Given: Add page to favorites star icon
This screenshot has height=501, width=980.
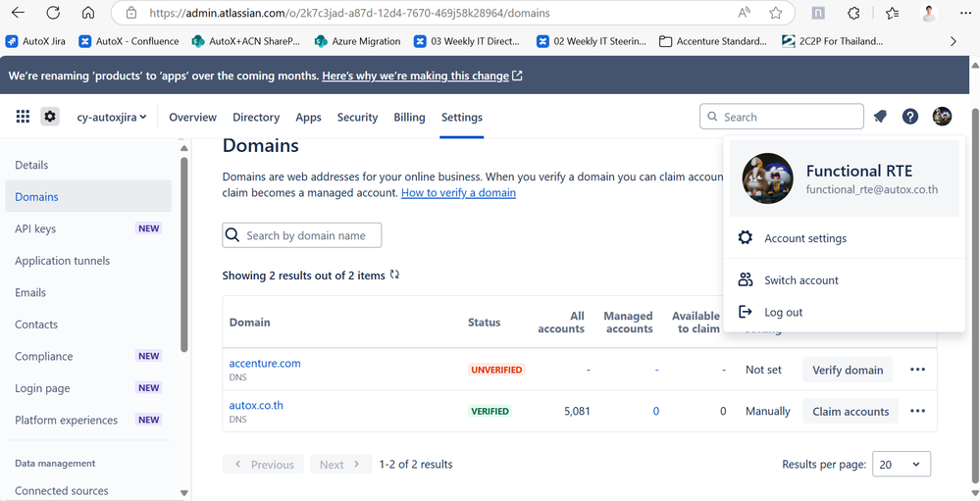Looking at the screenshot, I should coord(776,13).
